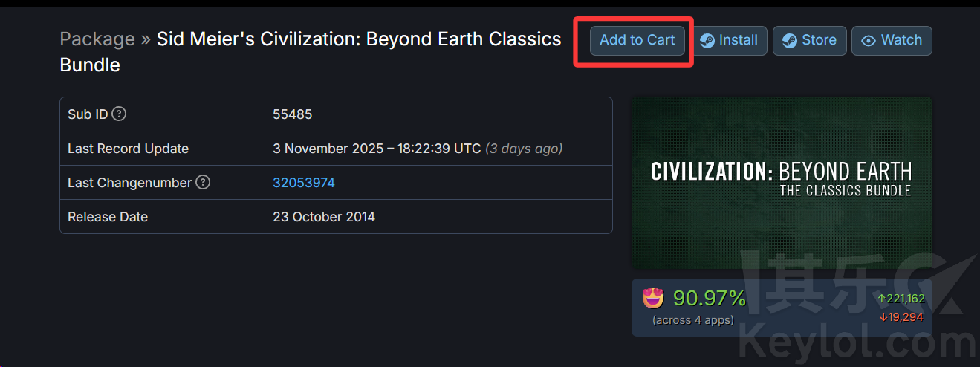Click the green 221,162 upvote count
Viewport: 980px width, 367px height.
pyautogui.click(x=901, y=299)
